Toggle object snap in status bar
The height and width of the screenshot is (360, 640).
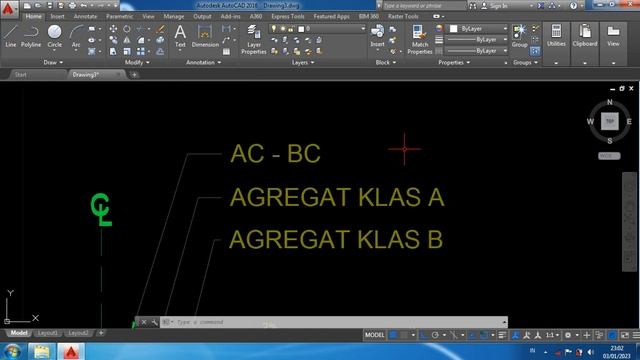pos(483,335)
